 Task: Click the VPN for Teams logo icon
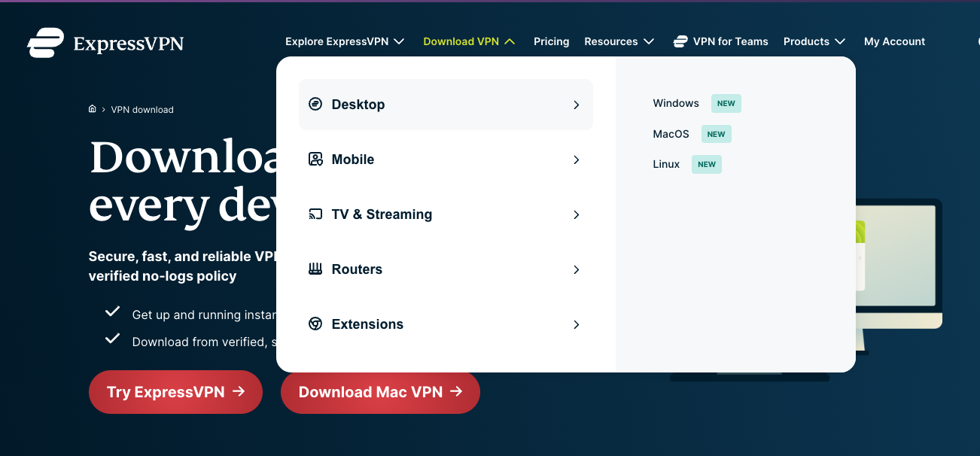(x=680, y=41)
